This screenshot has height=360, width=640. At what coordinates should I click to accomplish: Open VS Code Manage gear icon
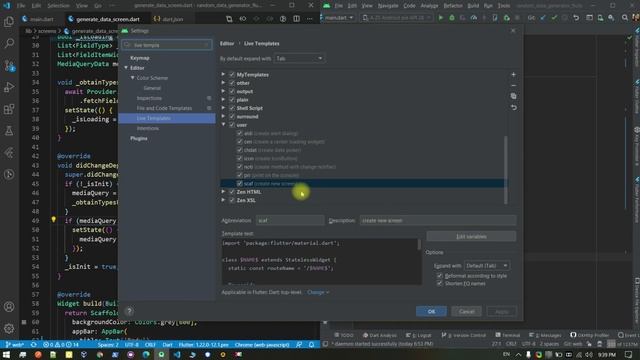point(9,328)
